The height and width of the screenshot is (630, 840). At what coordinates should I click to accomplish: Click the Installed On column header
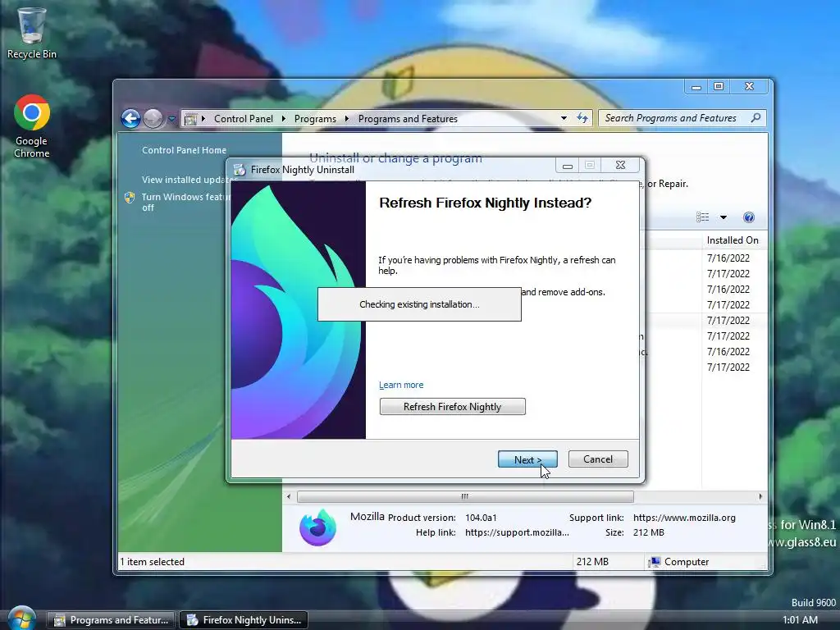tap(733, 240)
